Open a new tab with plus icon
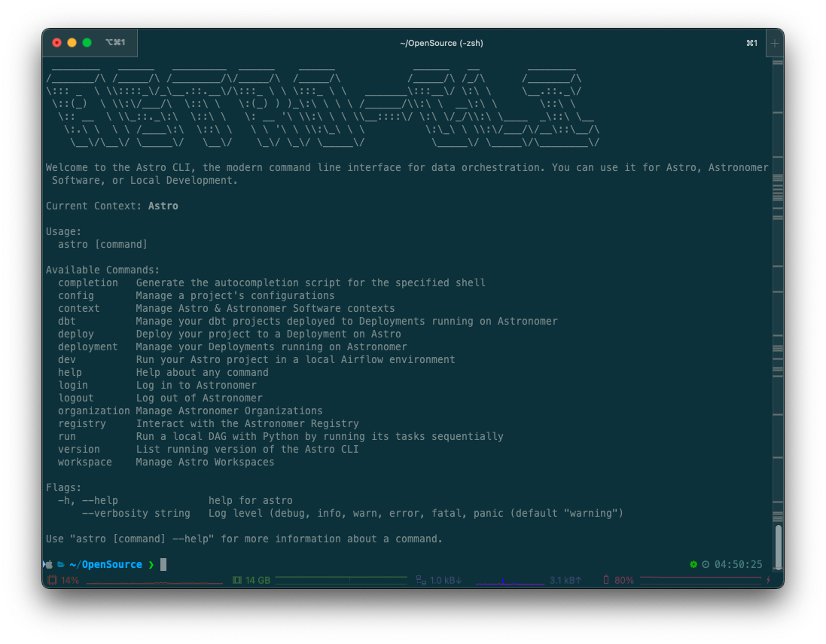 click(774, 43)
